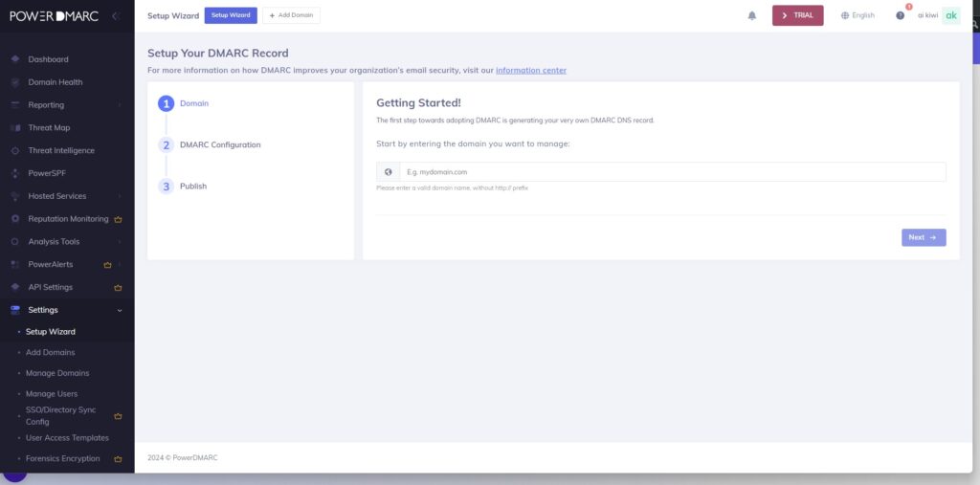Click the globe icon in domain field
The image size is (980, 485).
pos(389,172)
